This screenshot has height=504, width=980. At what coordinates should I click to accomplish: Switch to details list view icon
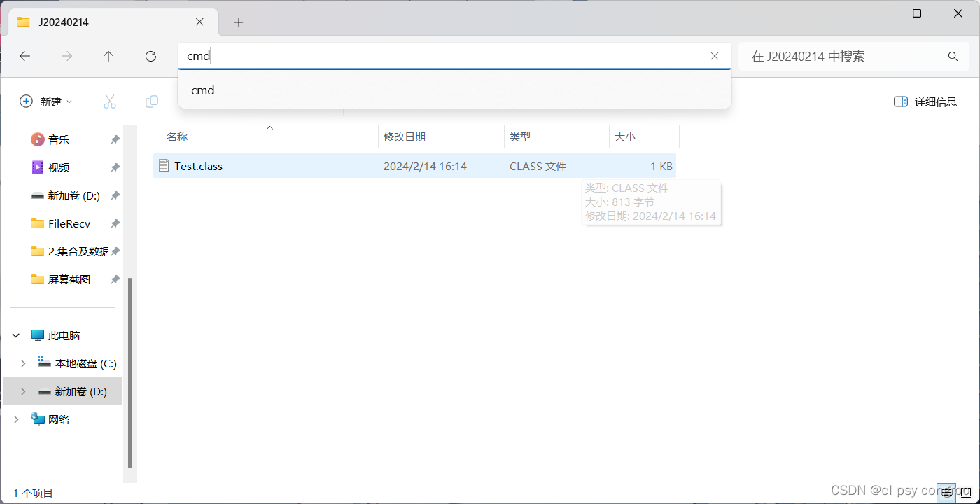click(x=946, y=493)
